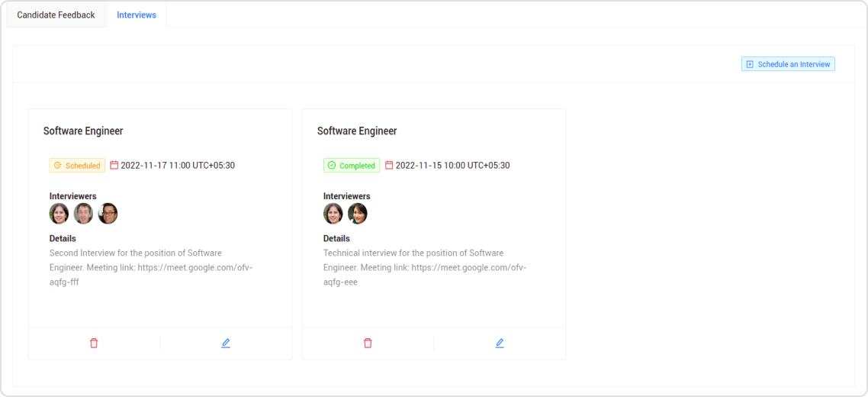Click calendar icon beside 2022-11-17 date

(114, 165)
